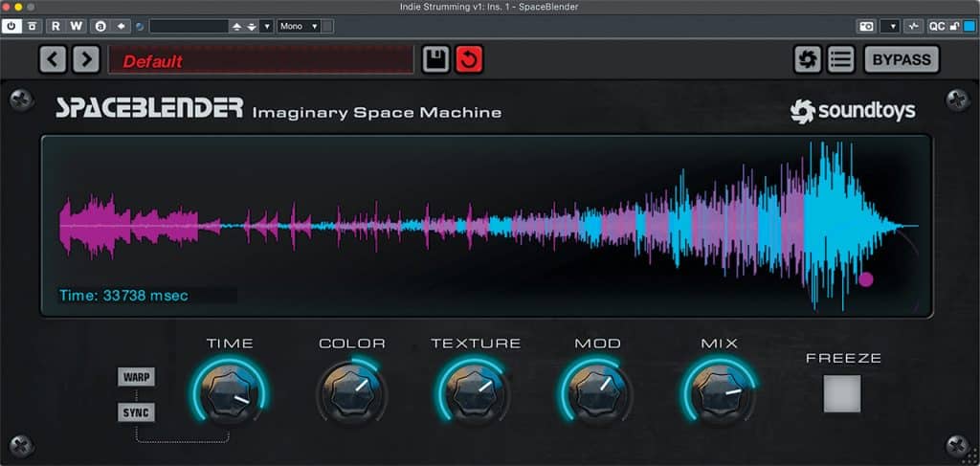Click the Default preset name display
This screenshot has width=980, height=466.
click(260, 60)
